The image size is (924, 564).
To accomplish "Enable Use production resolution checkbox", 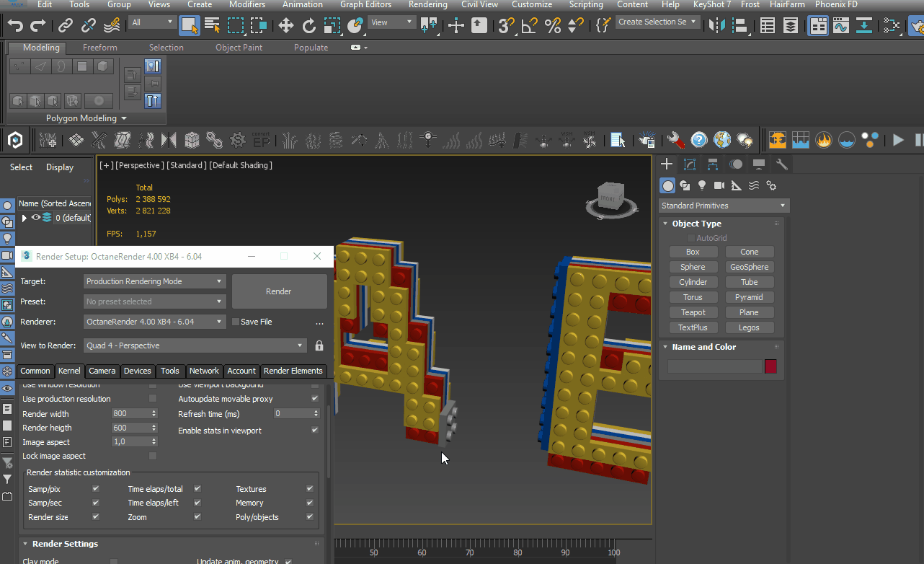I will click(153, 399).
